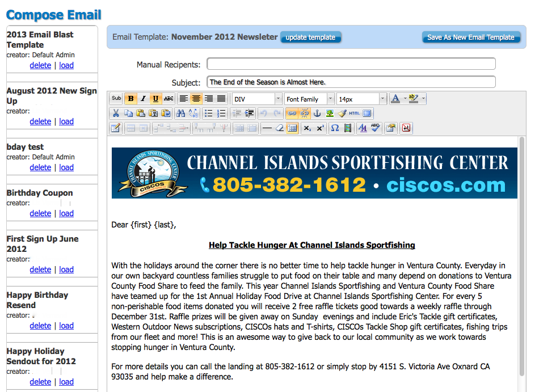Viewport: 535px width, 392px height.
Task: Delete the 2013 Email Blast Template
Action: coord(40,65)
